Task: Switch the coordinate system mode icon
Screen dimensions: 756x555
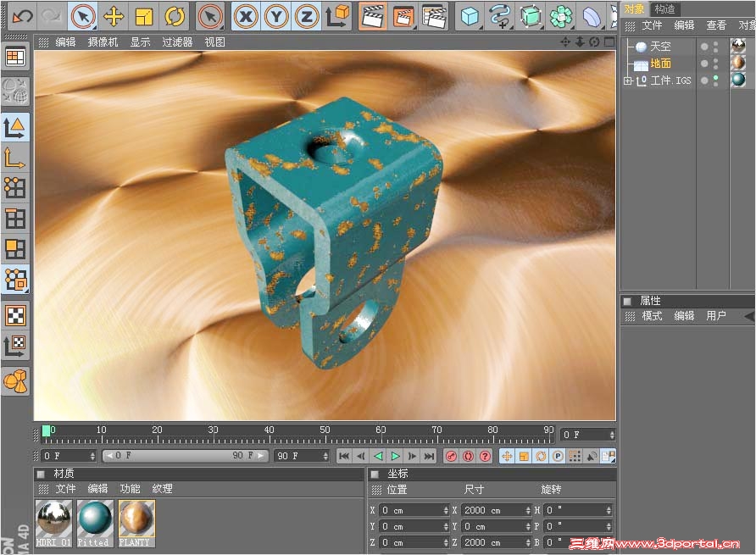Action: tap(337, 16)
